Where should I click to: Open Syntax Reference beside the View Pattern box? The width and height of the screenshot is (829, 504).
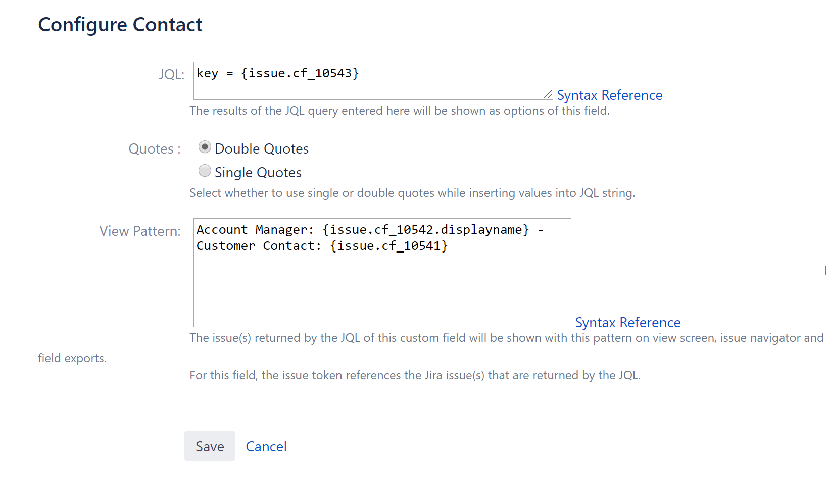(627, 322)
